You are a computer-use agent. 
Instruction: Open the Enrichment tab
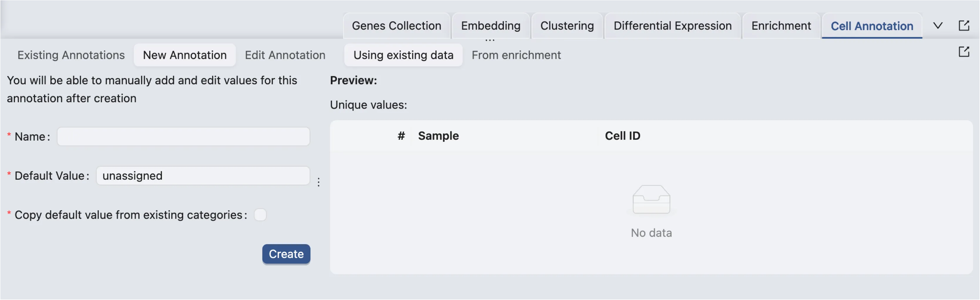pyautogui.click(x=781, y=26)
